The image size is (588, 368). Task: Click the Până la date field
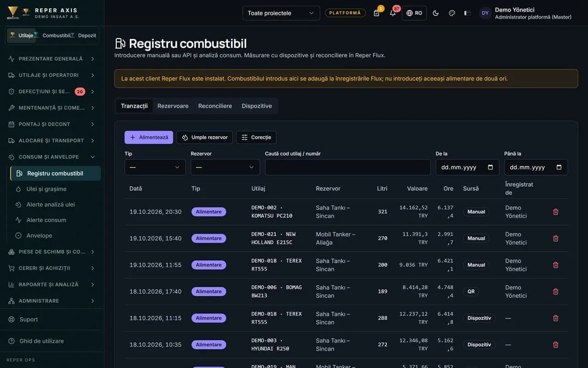[x=536, y=167]
